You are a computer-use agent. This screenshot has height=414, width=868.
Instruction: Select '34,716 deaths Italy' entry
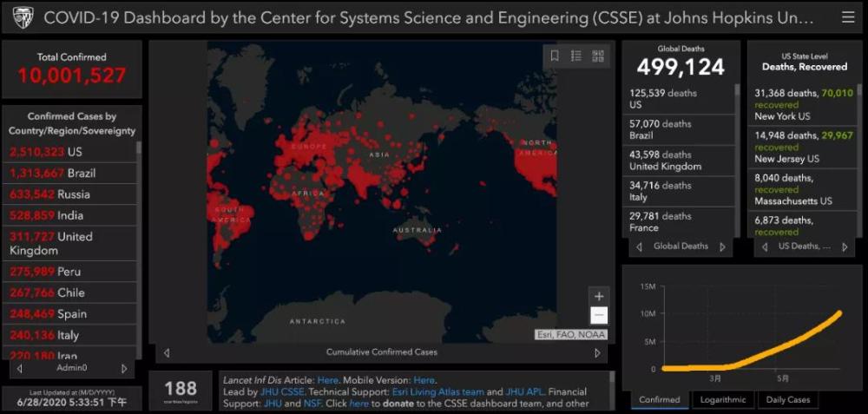tap(680, 192)
